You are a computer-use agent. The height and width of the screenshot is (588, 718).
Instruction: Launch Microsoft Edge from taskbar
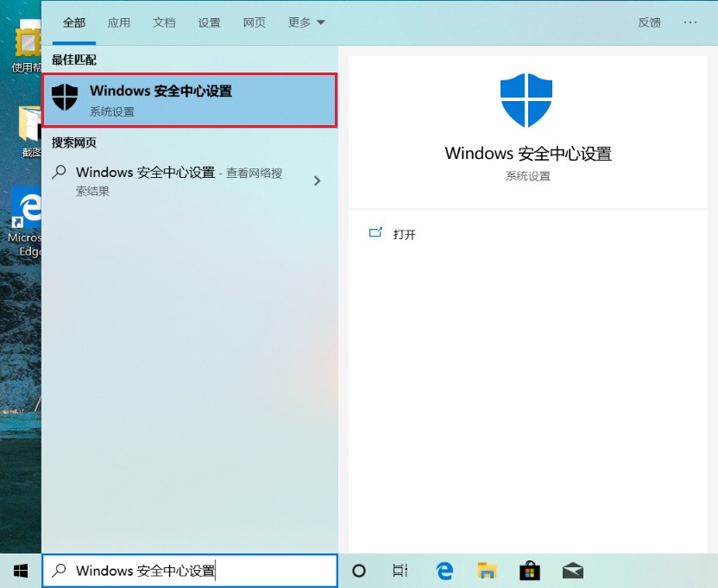click(x=444, y=571)
